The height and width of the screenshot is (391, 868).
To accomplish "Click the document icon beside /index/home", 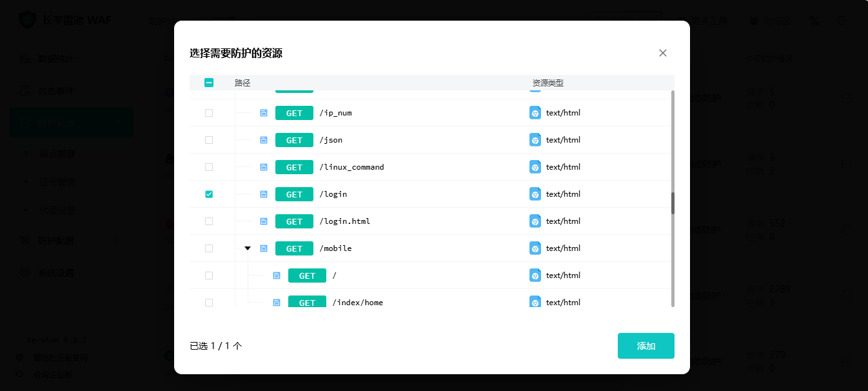I will (277, 303).
